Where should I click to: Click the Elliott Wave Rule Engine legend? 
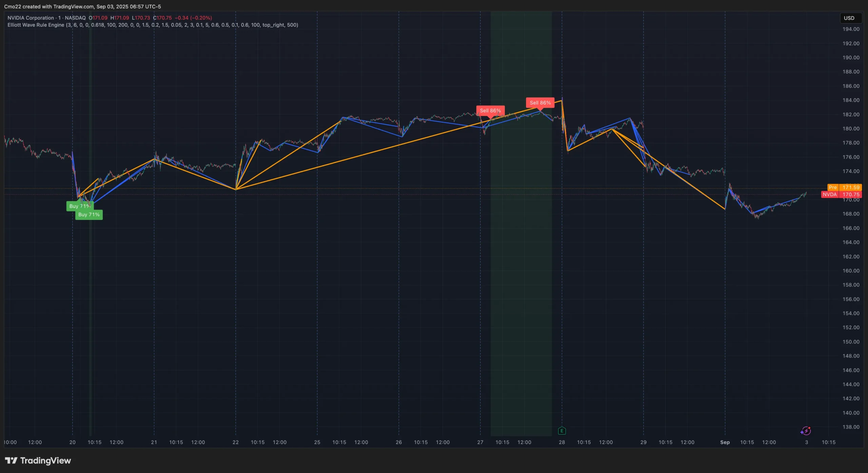[153, 25]
